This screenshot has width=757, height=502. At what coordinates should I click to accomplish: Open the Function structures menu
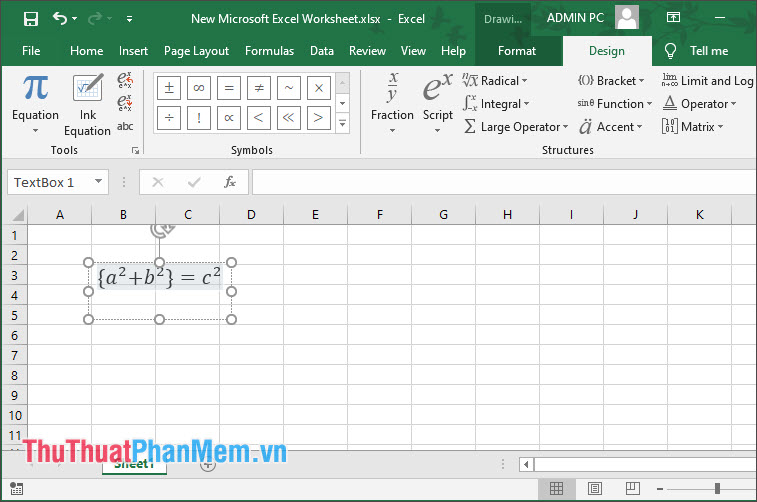click(x=615, y=104)
